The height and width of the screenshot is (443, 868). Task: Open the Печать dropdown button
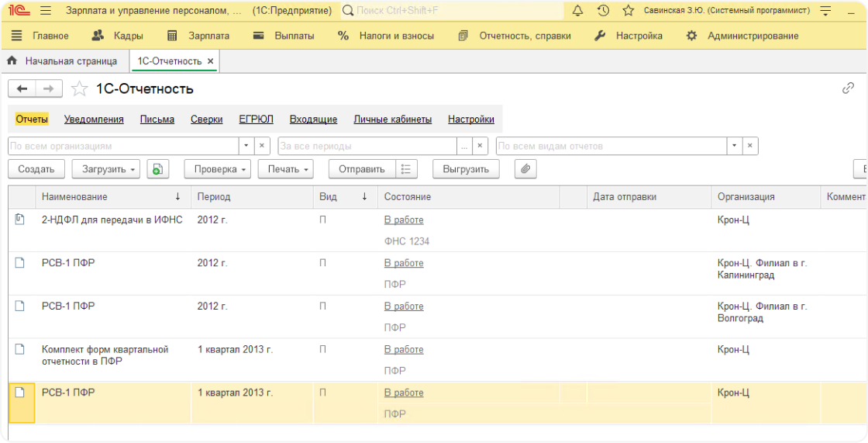pyautogui.click(x=286, y=169)
